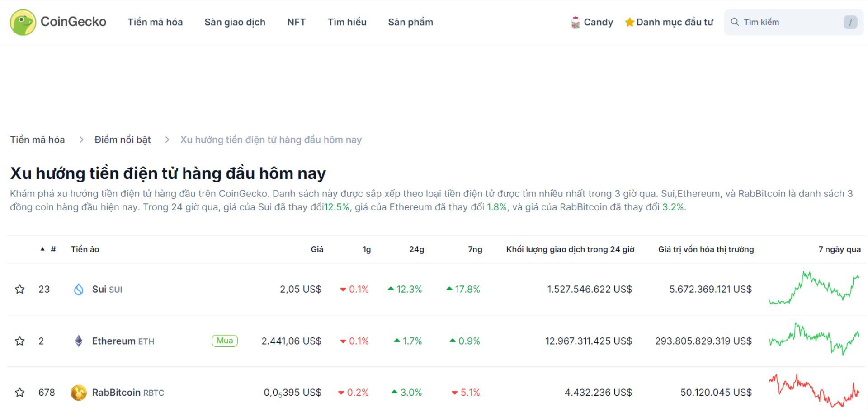This screenshot has width=868, height=416.
Task: Click the star icon next to Danh mục đầu tư
Action: 629,22
